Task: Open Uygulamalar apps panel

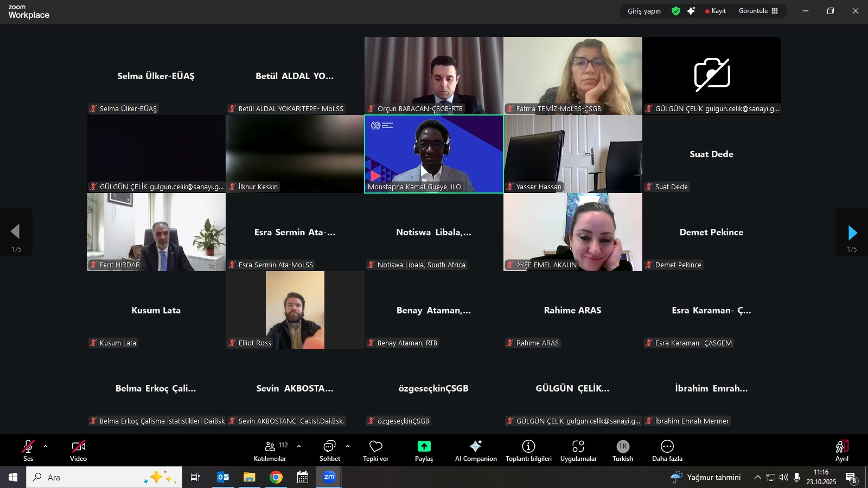Action: [x=578, y=450]
